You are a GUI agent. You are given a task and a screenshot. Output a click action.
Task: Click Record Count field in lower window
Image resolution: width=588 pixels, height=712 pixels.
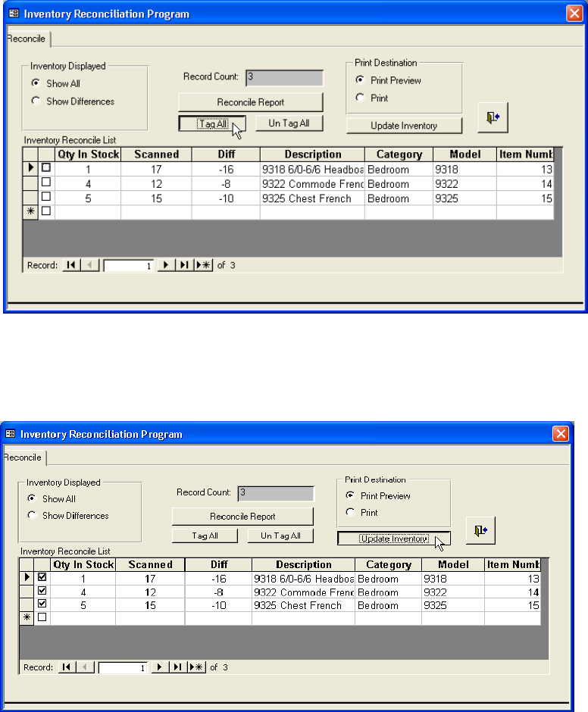pyautogui.click(x=276, y=494)
